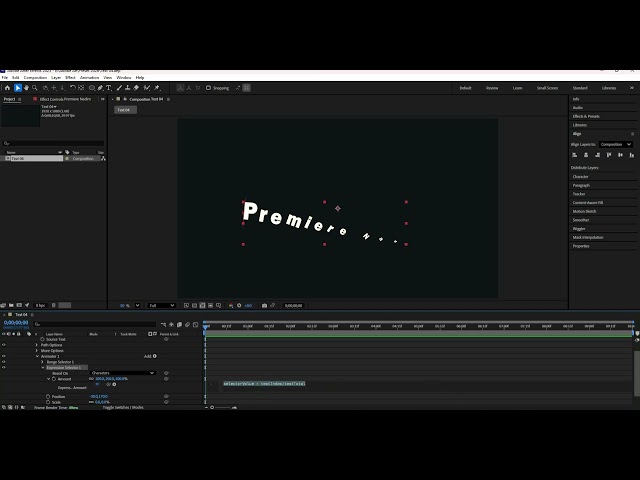640x480 pixels.
Task: Toggle Snapping checkbox in toolbar
Action: pos(208,88)
